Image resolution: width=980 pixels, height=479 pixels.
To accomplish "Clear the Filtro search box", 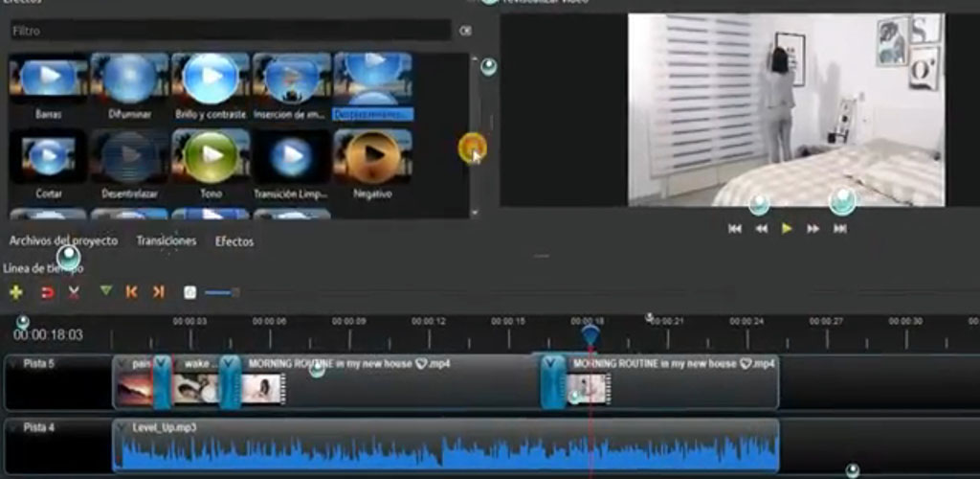I will coord(465,31).
